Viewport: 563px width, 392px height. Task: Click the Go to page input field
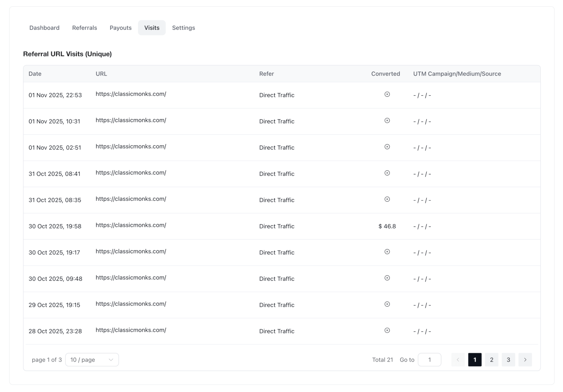click(x=429, y=360)
